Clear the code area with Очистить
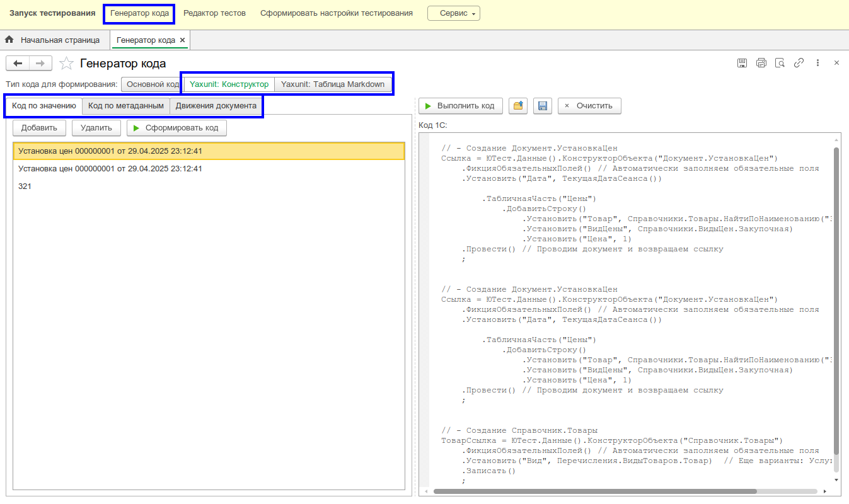Image resolution: width=849 pixels, height=504 pixels. [589, 105]
